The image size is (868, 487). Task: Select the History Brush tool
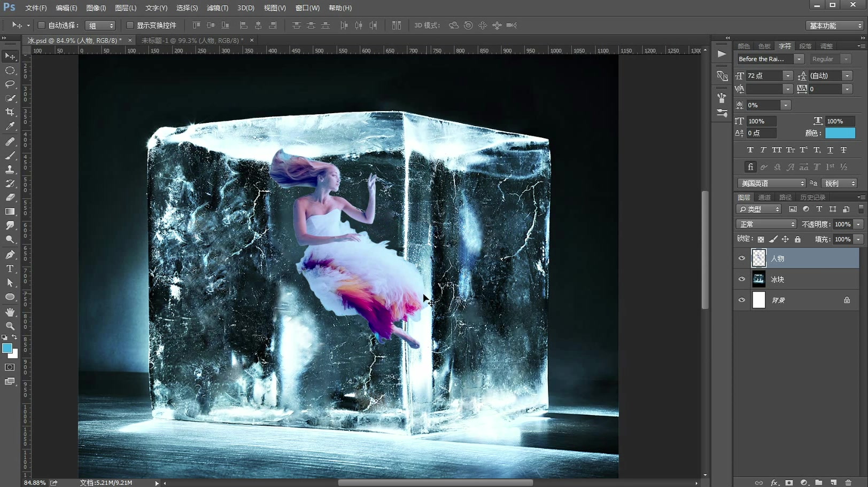10,183
